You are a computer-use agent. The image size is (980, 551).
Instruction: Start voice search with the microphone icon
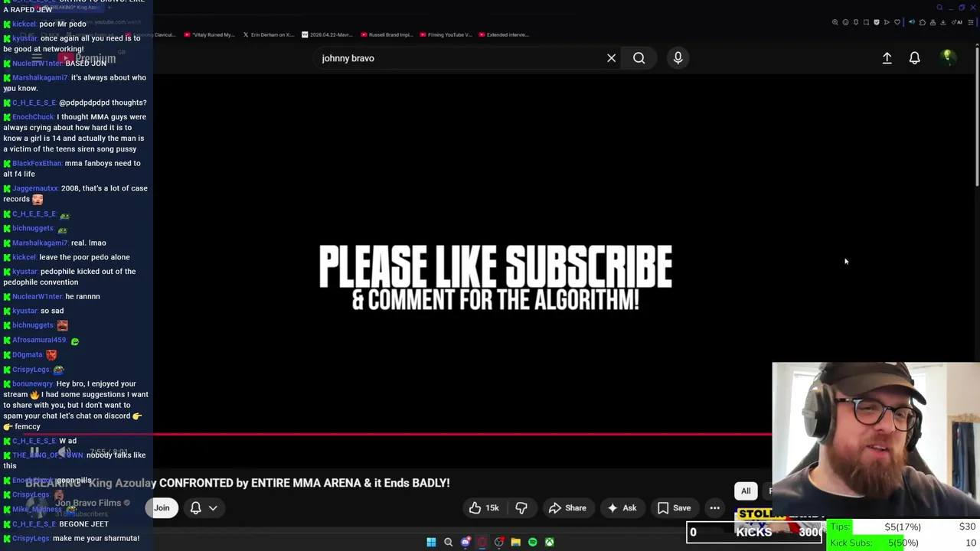(678, 58)
